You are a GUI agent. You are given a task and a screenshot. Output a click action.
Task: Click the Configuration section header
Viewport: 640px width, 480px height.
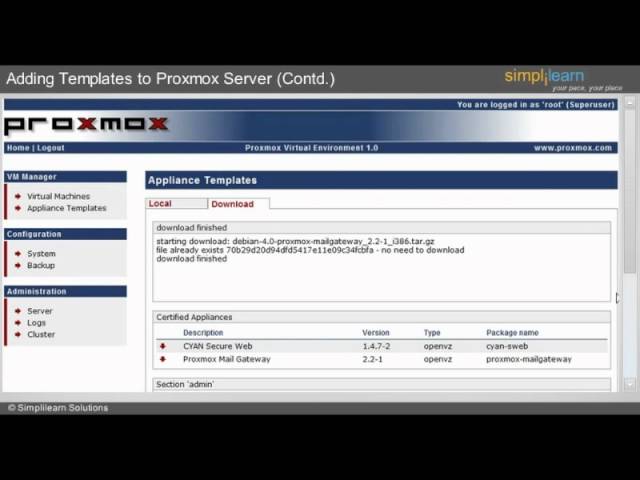tap(65, 234)
